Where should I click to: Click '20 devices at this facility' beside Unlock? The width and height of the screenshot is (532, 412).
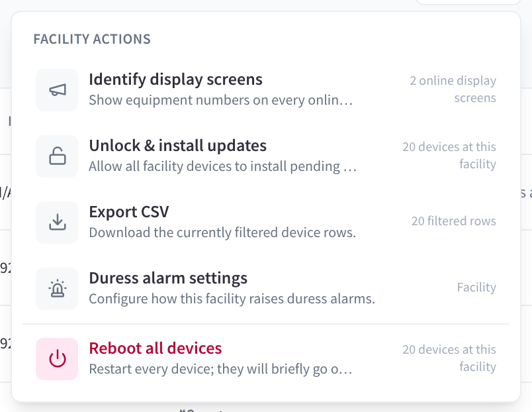449,155
